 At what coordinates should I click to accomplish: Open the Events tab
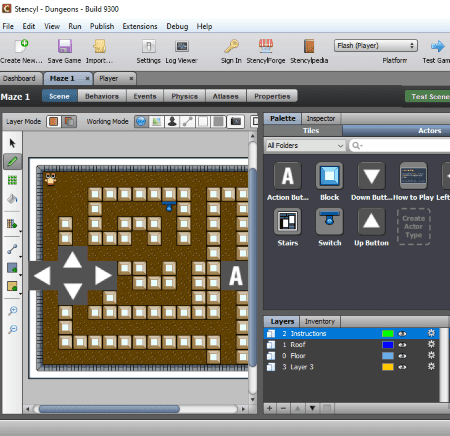[145, 96]
